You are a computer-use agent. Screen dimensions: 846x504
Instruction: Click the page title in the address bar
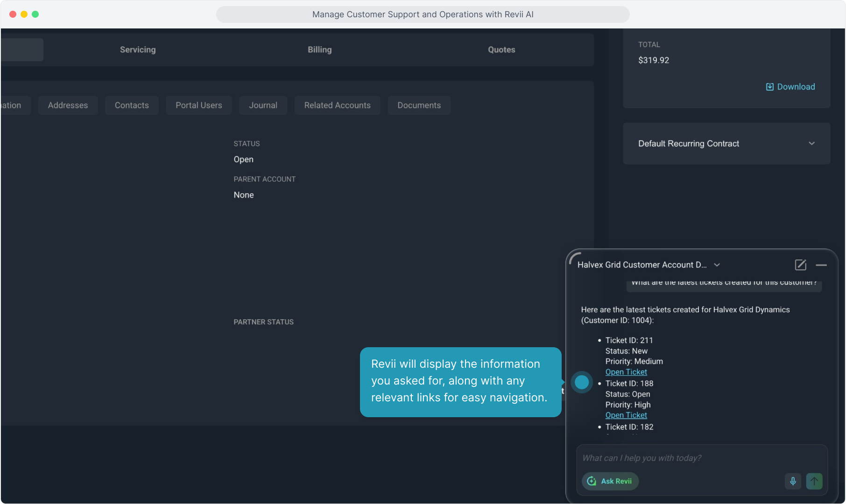tap(423, 14)
